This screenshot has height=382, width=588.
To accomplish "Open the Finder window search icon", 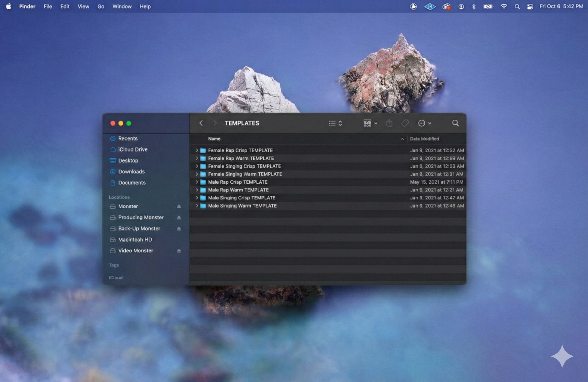I will tap(455, 123).
